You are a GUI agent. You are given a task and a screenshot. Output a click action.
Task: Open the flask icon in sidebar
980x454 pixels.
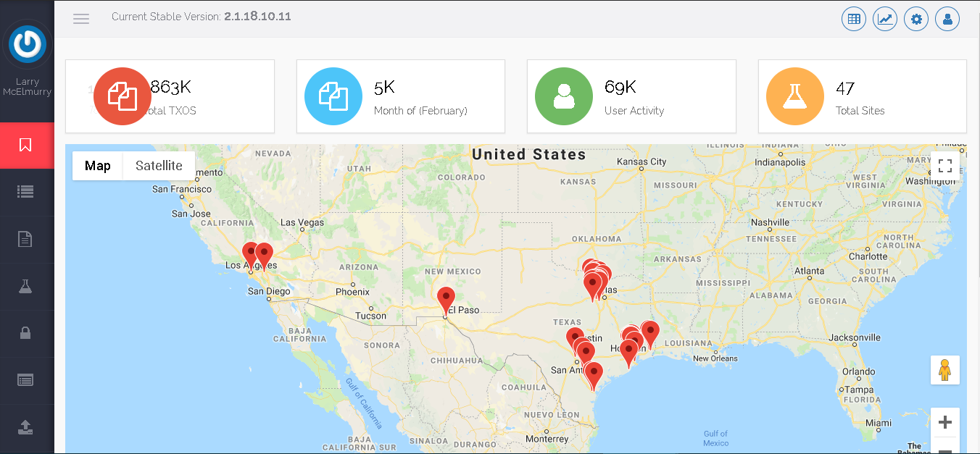26,286
